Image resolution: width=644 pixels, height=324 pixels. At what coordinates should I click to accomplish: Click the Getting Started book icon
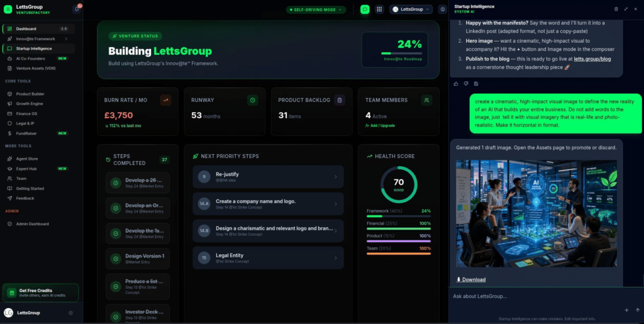click(9, 189)
